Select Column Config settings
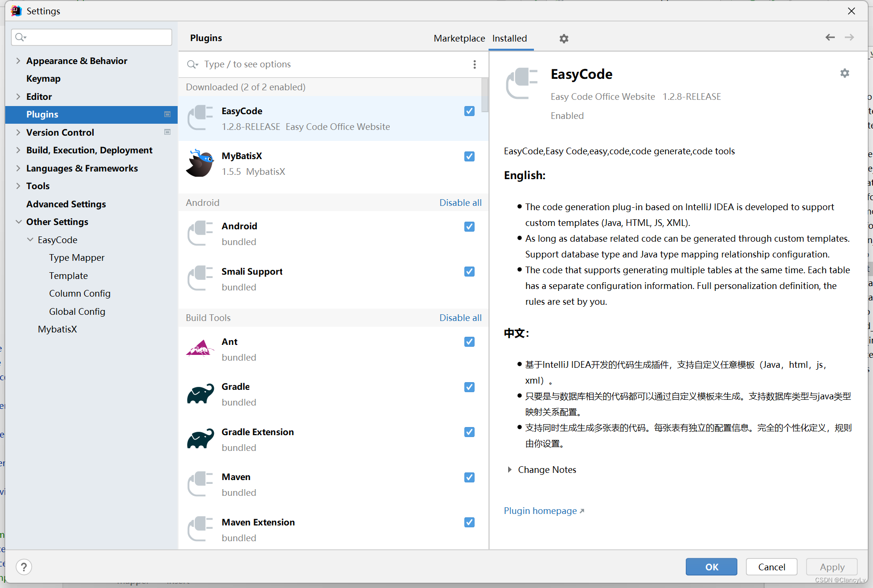873x588 pixels. pos(80,293)
